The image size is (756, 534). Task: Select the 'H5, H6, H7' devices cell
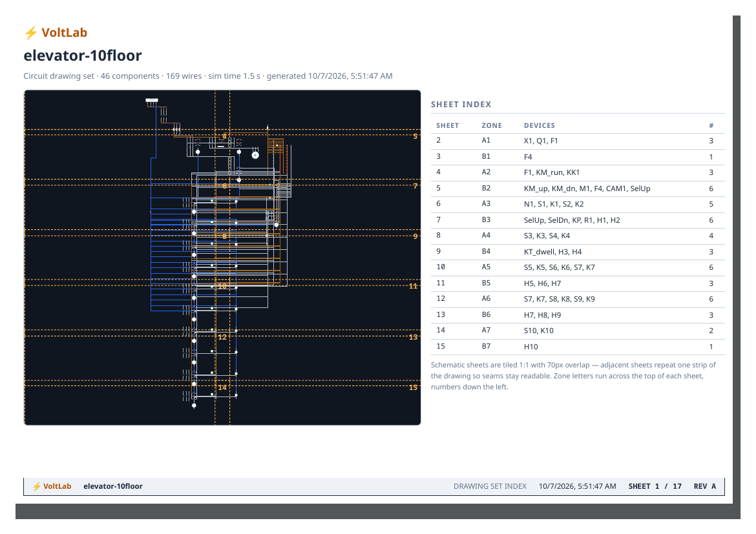[x=542, y=284]
